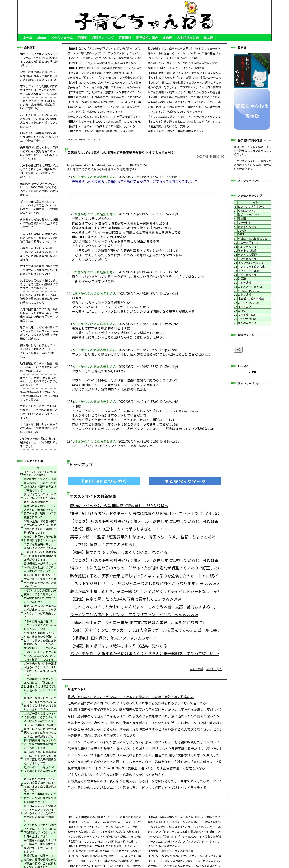Open bottom feed link 【Vtuber】中破状態の2Bを見たバトラ
Screen dimensions: 289x868
(x=104, y=817)
